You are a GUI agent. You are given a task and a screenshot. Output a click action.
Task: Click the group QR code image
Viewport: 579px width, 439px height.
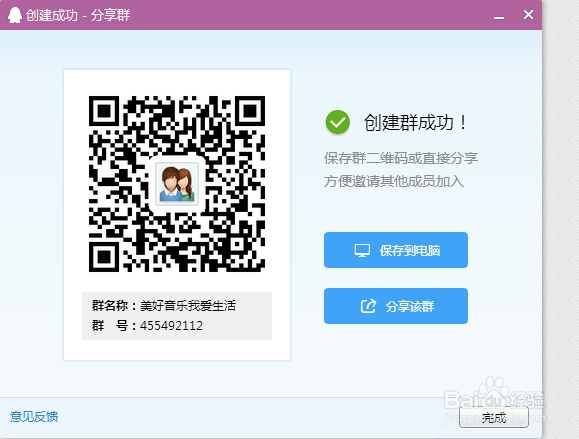click(x=177, y=184)
